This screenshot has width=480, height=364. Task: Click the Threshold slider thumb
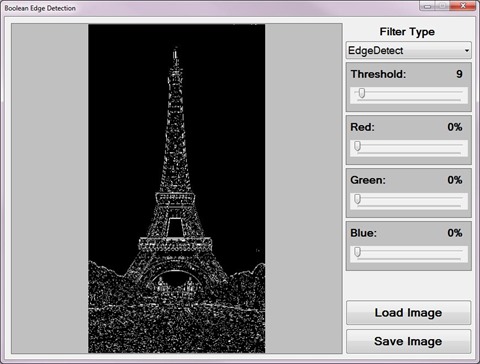pos(362,94)
